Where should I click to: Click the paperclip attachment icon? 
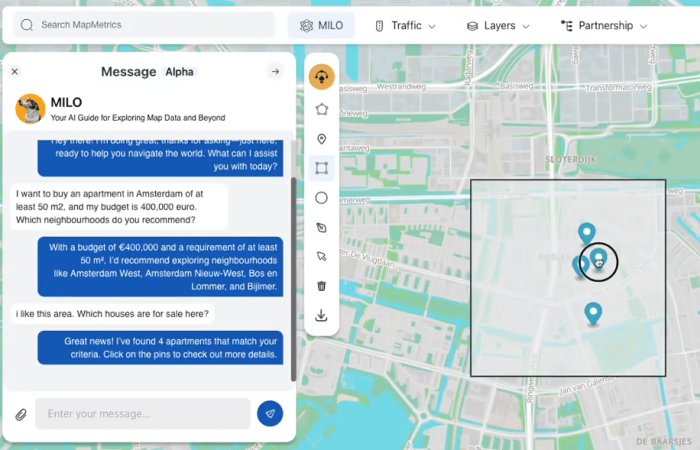[x=21, y=415]
